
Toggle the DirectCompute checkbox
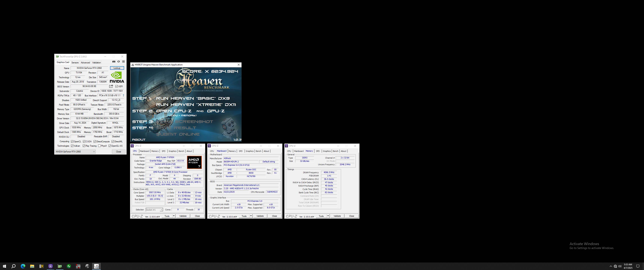tap(95, 142)
